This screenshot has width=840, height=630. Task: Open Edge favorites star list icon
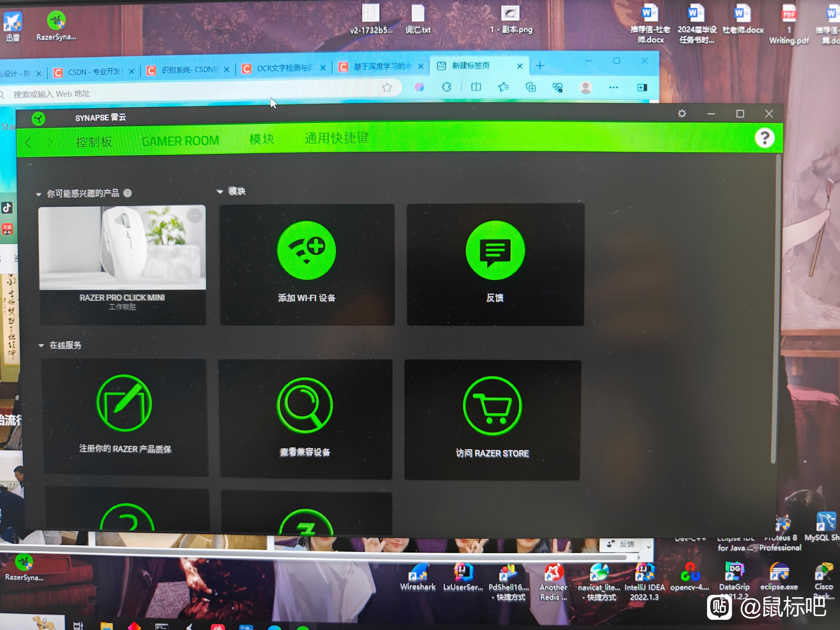[503, 87]
